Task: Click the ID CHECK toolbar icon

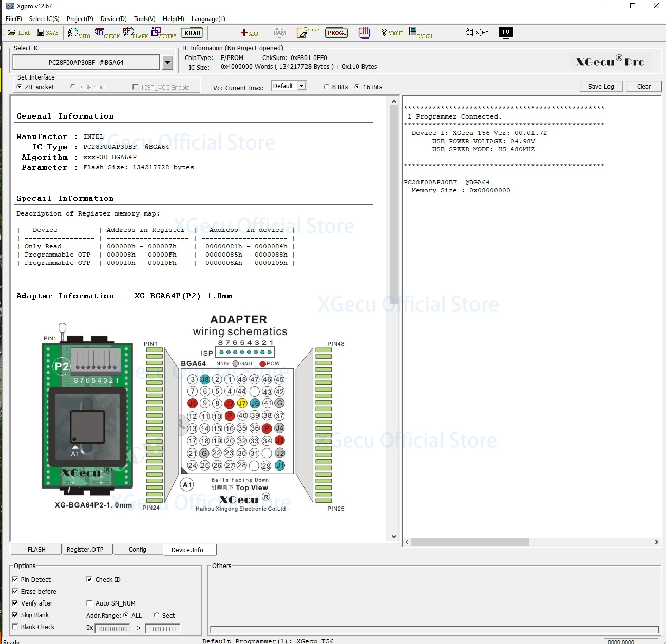Action: (107, 33)
